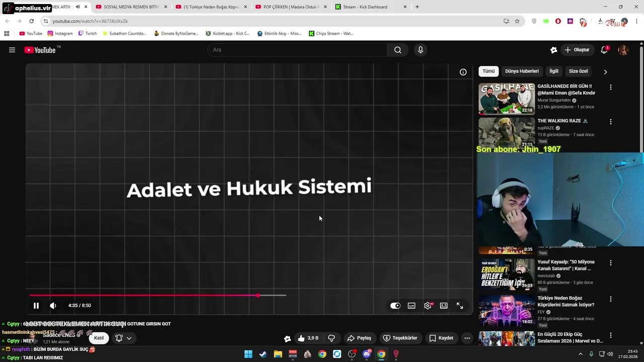Bookmark this page with star icon
Image resolution: width=644 pixels, height=362 pixels.
click(517, 21)
